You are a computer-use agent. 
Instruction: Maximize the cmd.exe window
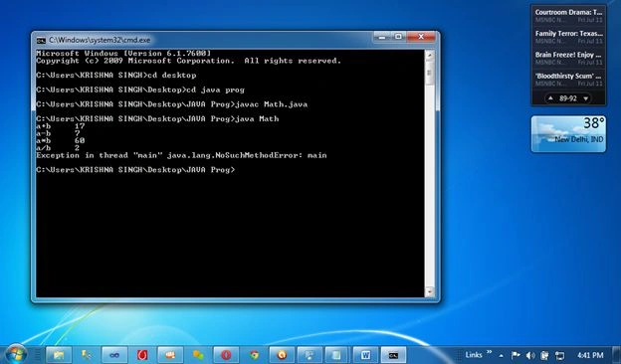pos(398,37)
